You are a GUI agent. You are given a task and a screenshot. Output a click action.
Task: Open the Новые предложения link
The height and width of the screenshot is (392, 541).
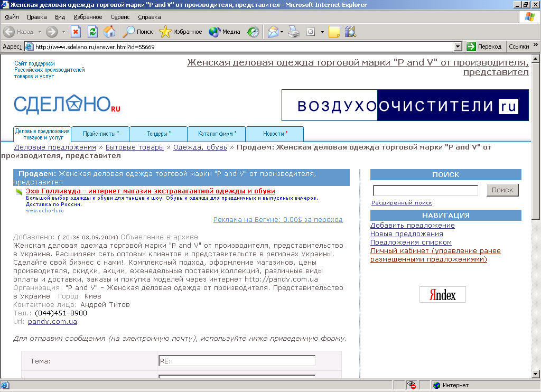[x=406, y=234]
